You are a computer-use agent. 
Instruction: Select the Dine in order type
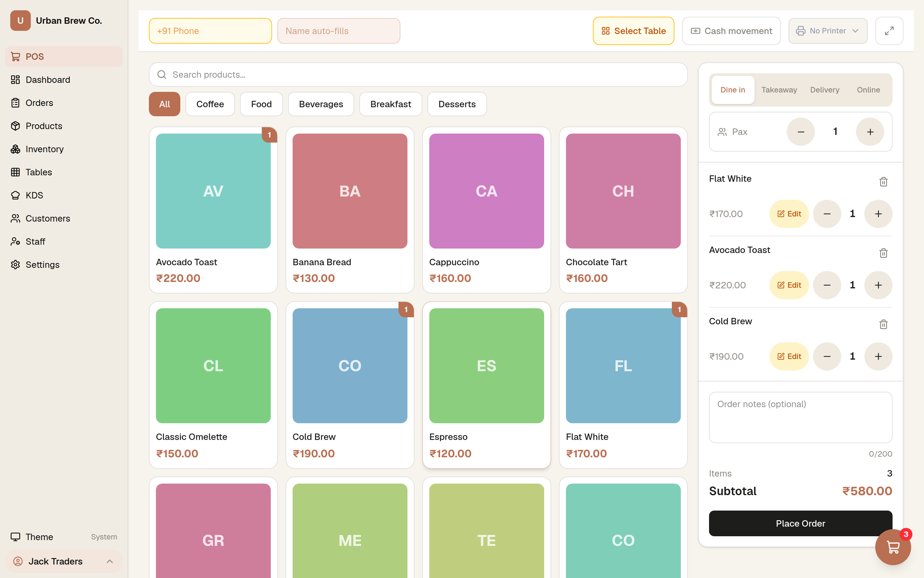(733, 90)
